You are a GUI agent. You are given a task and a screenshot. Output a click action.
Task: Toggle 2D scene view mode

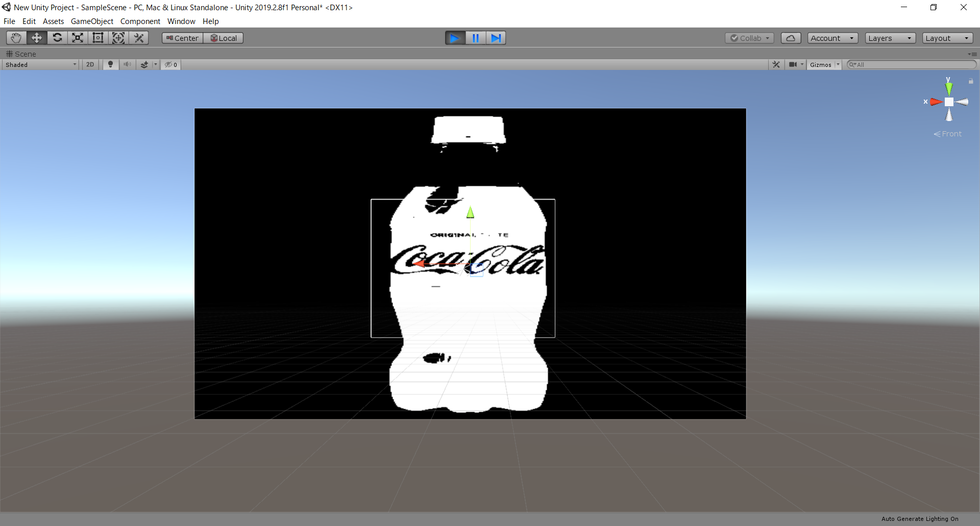90,65
